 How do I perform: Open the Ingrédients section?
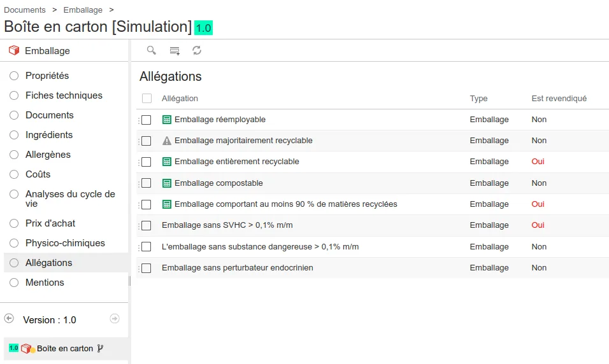(49, 135)
